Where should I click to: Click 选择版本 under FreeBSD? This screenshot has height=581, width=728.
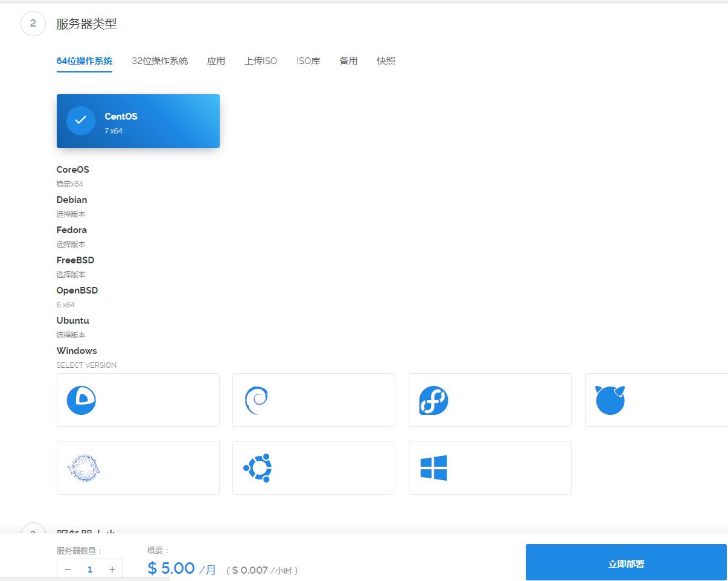(71, 275)
